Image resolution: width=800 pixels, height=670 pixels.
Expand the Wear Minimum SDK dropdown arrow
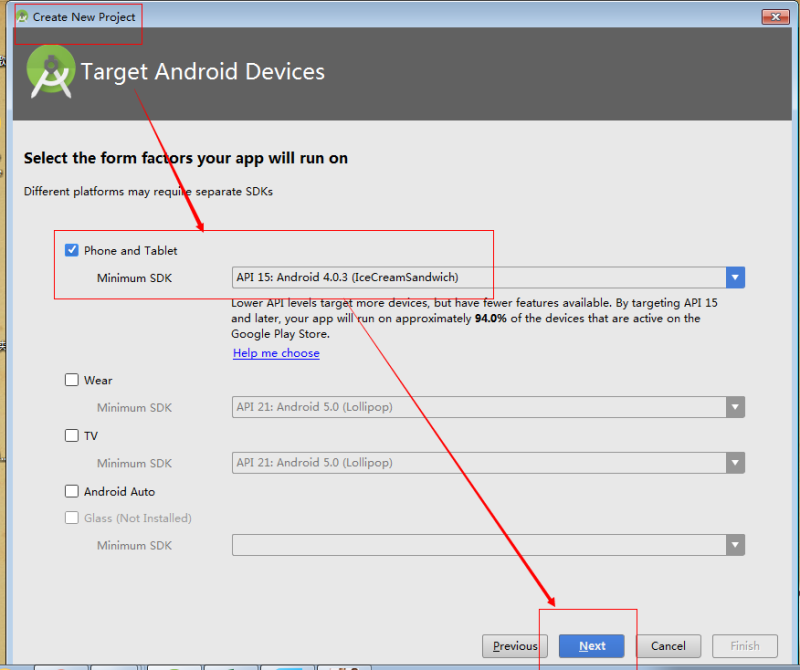pos(735,407)
